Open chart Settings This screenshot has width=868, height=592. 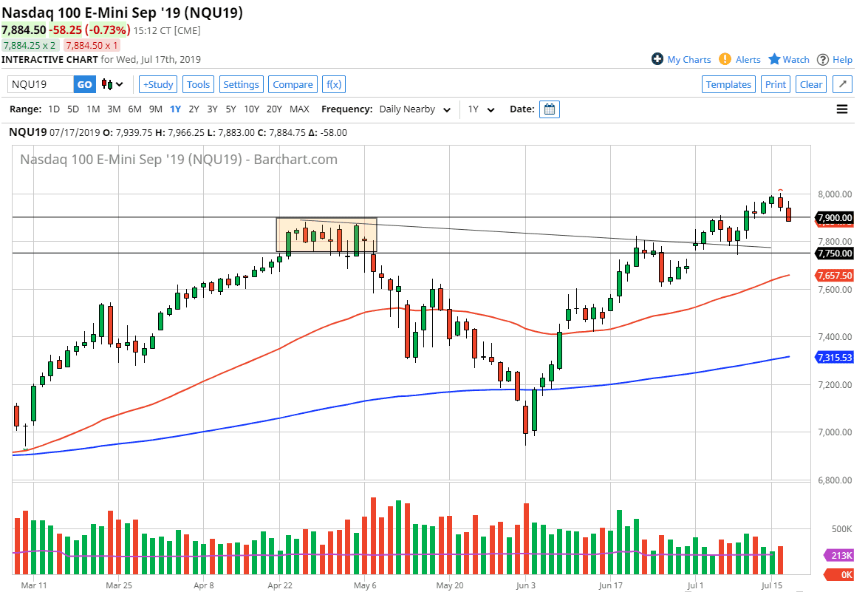pyautogui.click(x=241, y=84)
